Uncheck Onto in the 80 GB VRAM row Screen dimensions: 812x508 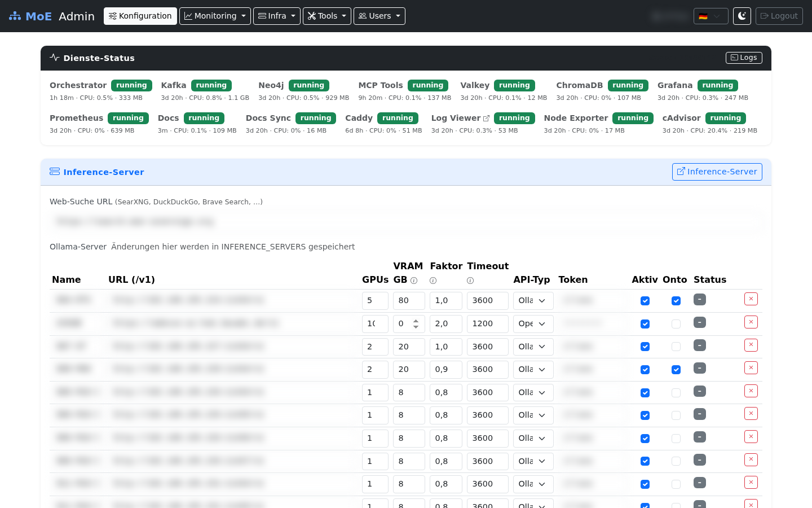click(x=676, y=301)
